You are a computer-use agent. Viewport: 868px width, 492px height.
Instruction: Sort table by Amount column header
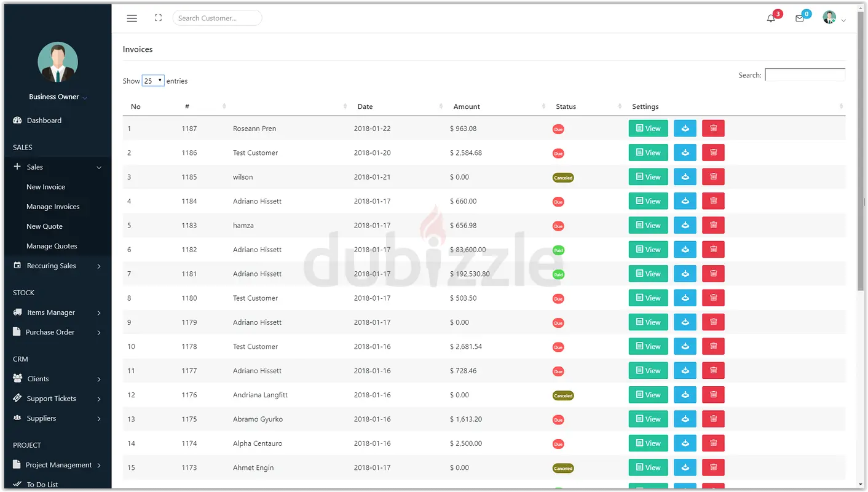(x=467, y=107)
